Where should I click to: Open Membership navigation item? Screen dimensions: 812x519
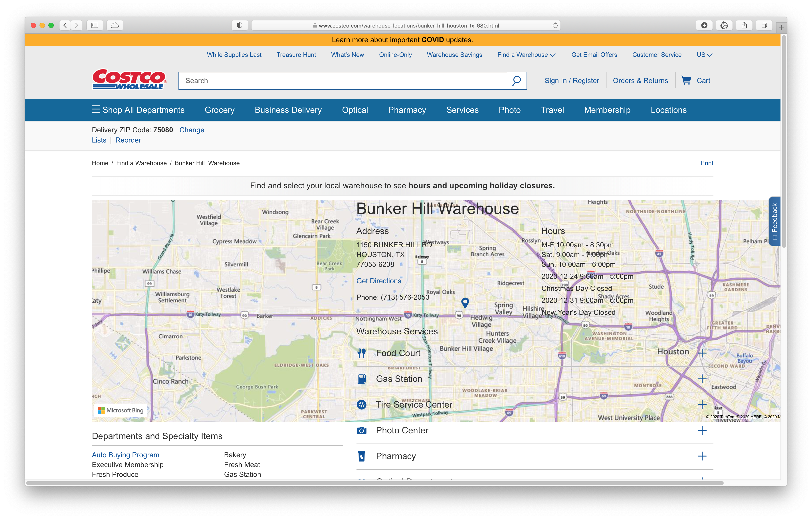(x=607, y=110)
